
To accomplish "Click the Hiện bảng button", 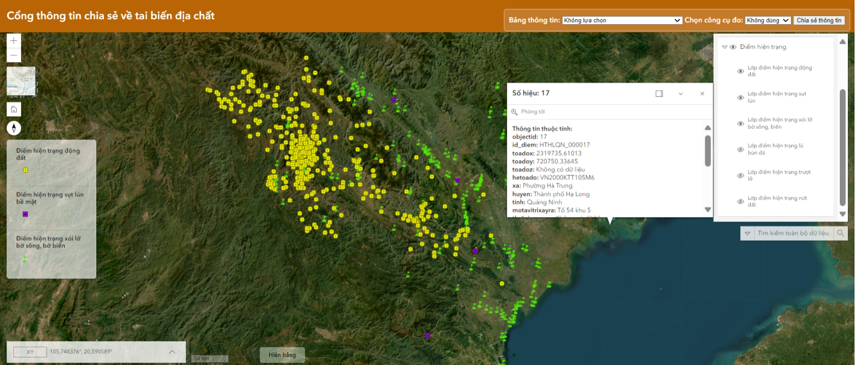I will [282, 355].
